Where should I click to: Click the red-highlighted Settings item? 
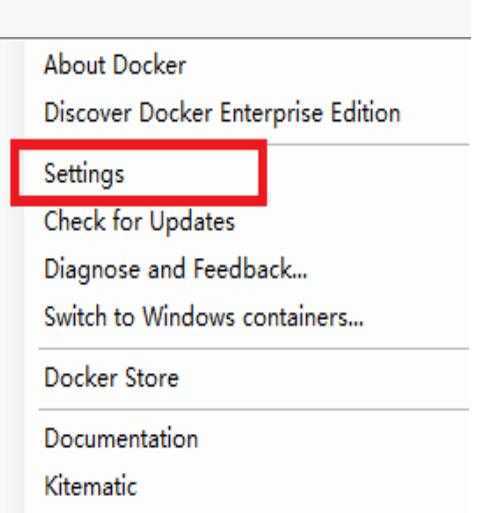point(139,173)
